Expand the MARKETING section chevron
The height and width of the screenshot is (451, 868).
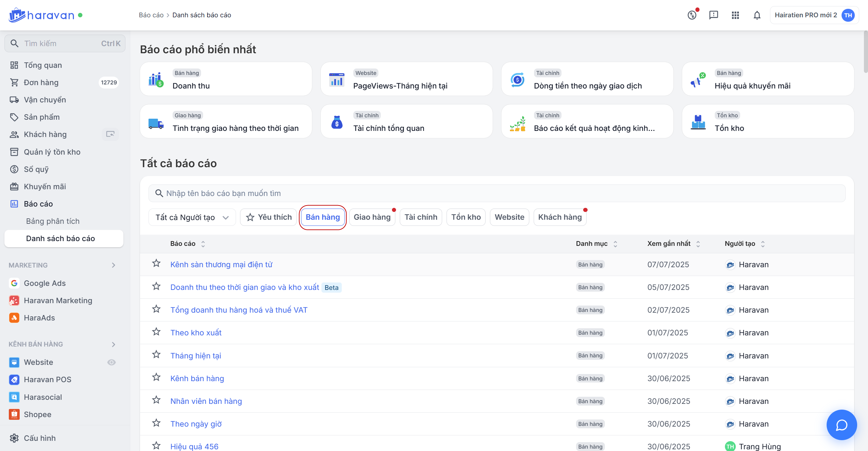[114, 265]
